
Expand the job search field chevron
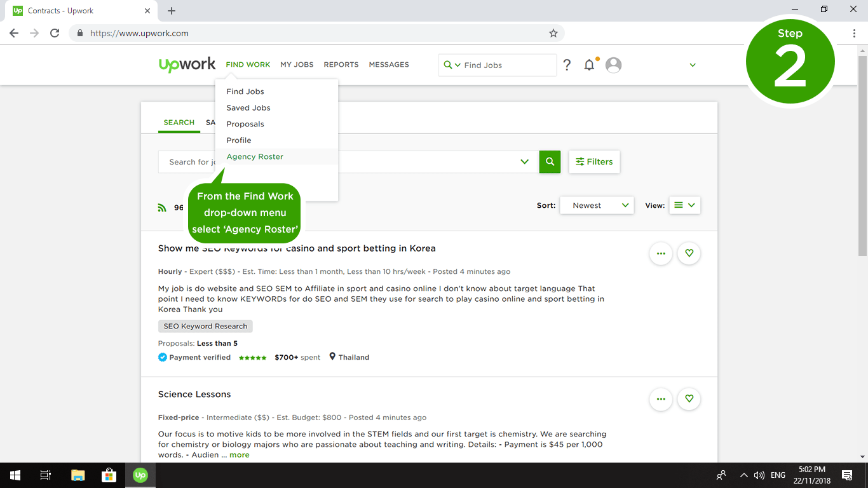point(524,161)
